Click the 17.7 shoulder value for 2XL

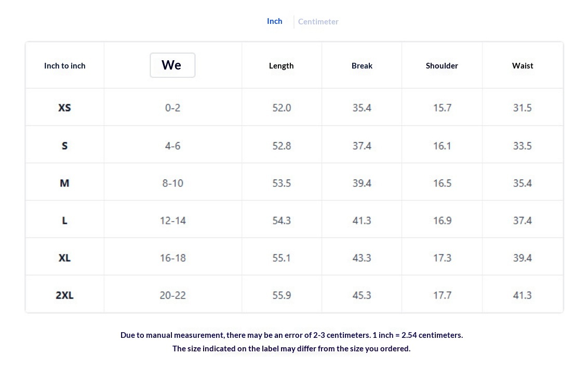click(x=442, y=295)
